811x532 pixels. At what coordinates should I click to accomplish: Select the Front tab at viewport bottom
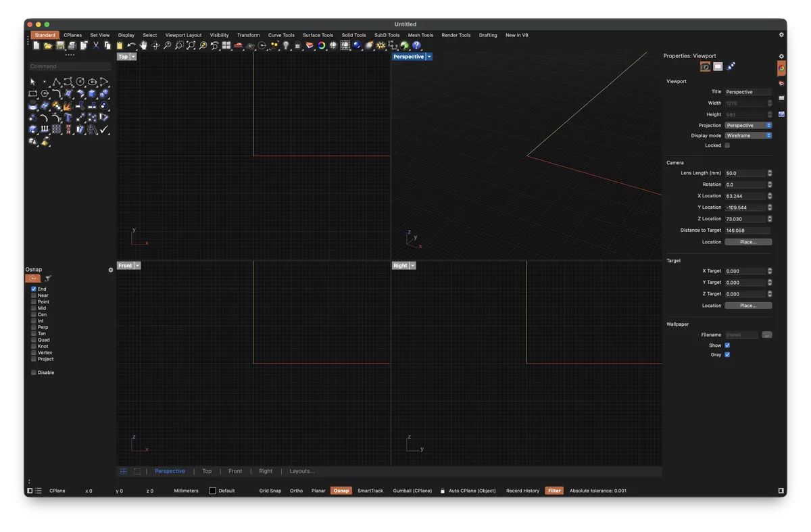235,471
